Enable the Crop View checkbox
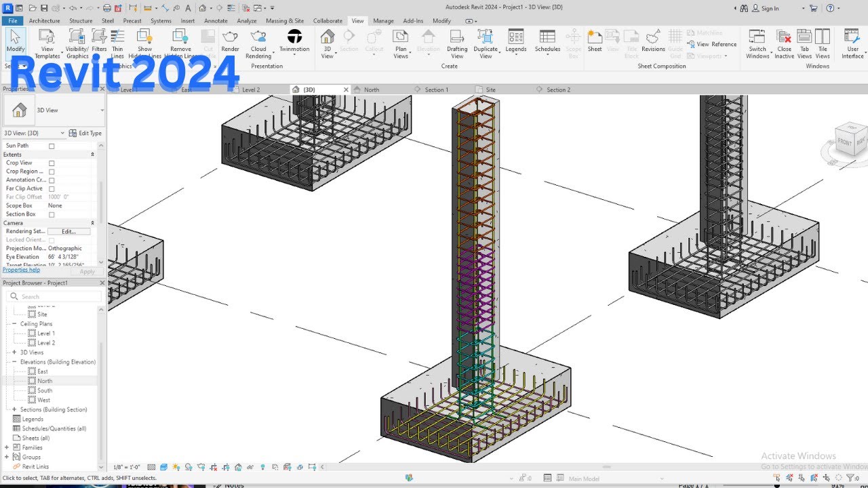 click(52, 163)
